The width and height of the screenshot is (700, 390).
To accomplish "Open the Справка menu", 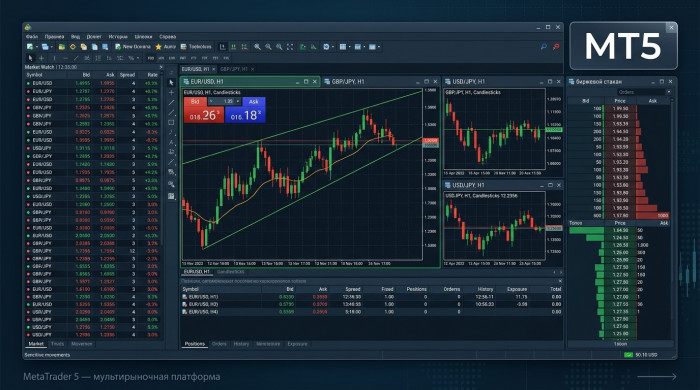I will coord(168,37).
